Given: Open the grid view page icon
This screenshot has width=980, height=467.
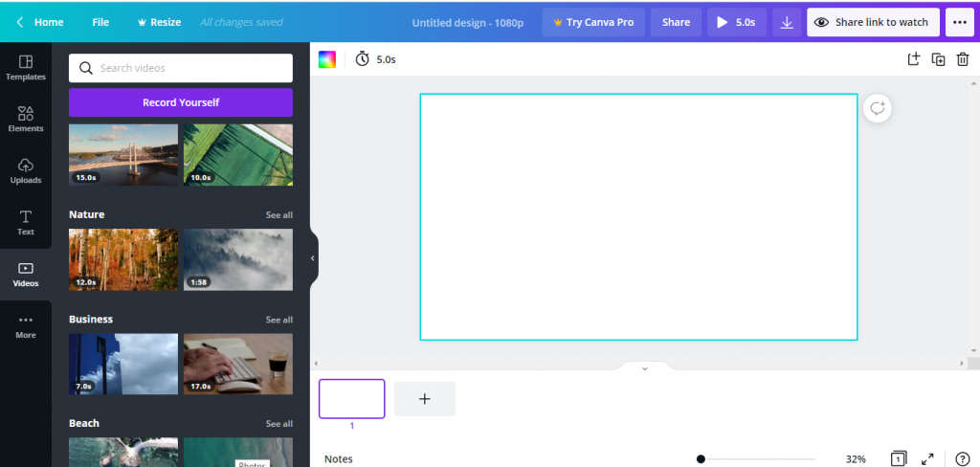Looking at the screenshot, I should point(898,459).
